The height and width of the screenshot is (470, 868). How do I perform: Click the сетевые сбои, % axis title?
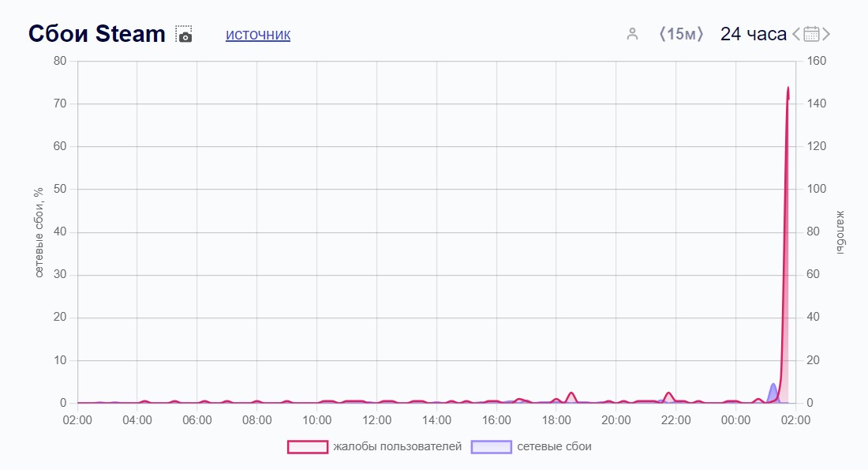coord(38,232)
